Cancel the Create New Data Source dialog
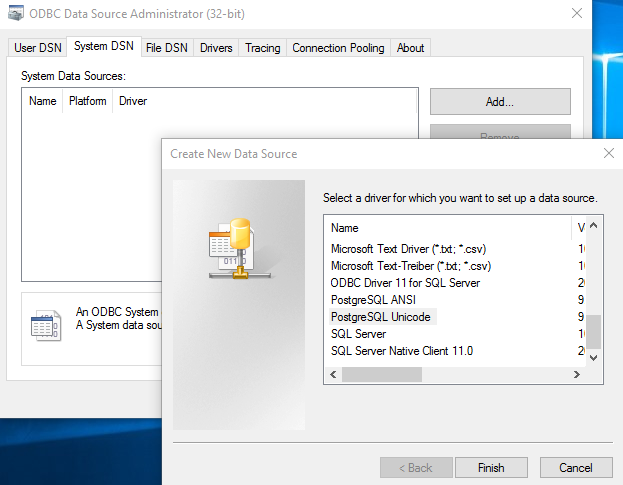This screenshot has height=485, width=623. 576,468
